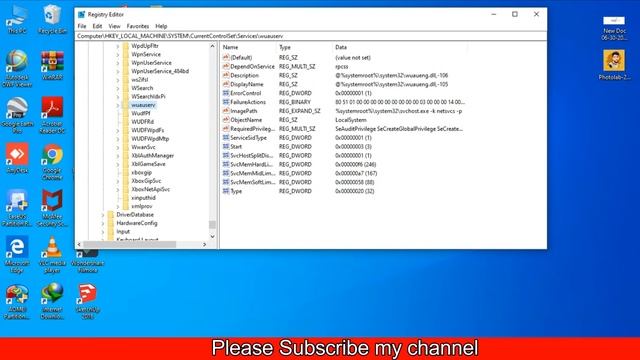Image resolution: width=640 pixels, height=360 pixels.
Task: Launch the Acrobat Reader DC shortcut
Action: 52,116
